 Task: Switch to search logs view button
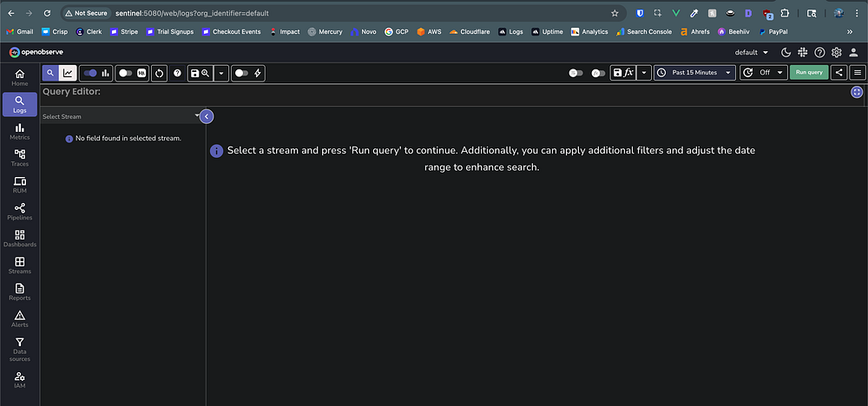pyautogui.click(x=50, y=73)
